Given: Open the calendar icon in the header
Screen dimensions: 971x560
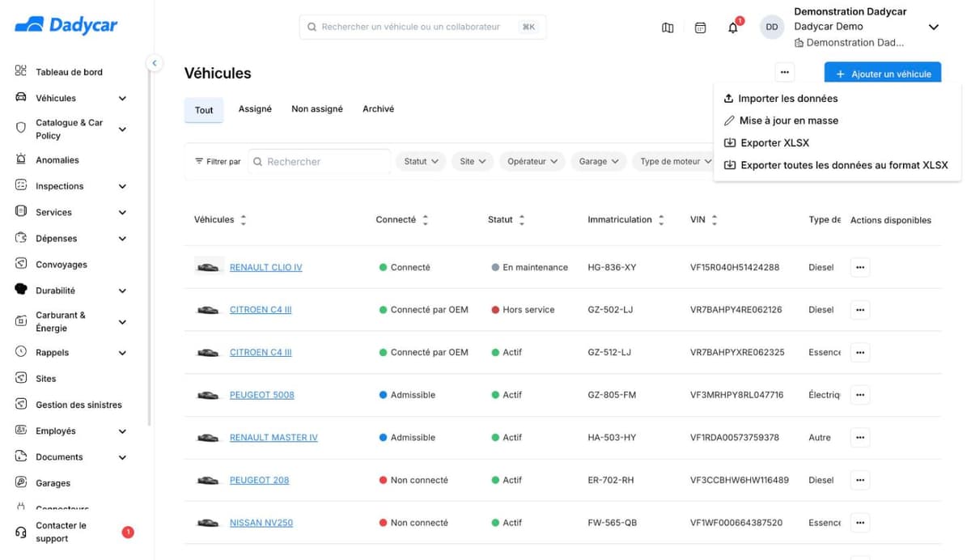Looking at the screenshot, I should (x=701, y=28).
